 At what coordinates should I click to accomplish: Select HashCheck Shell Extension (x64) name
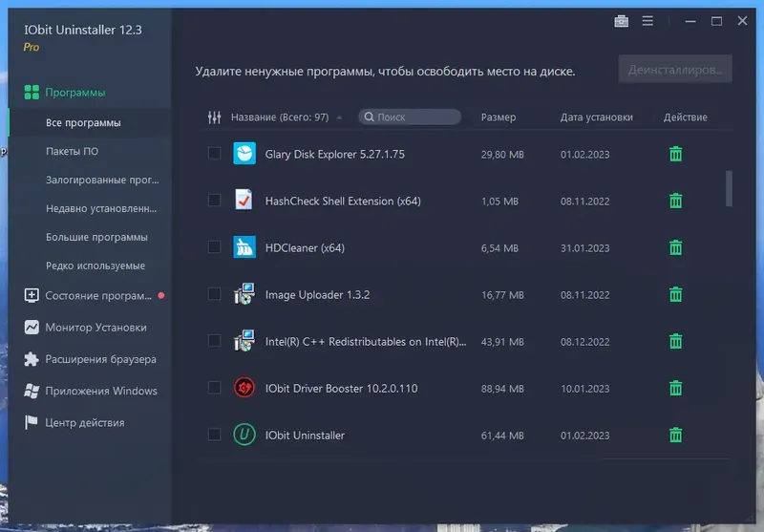pos(343,202)
